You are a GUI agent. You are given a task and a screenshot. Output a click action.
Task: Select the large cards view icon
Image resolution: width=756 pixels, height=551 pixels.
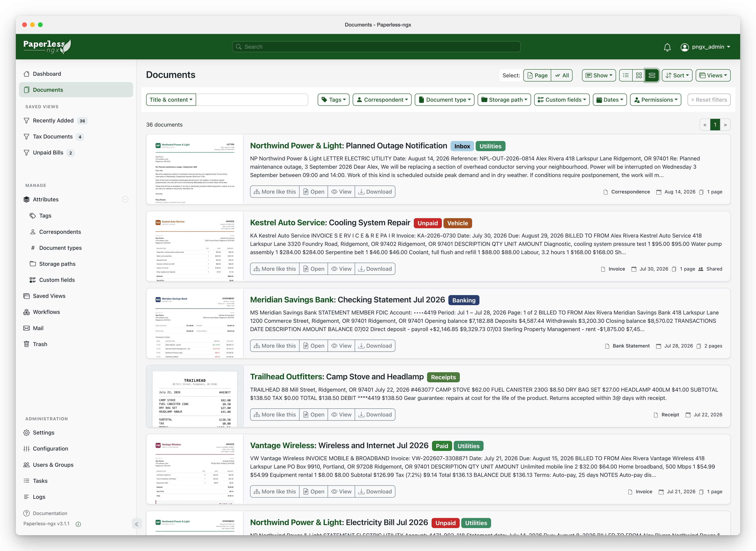[x=652, y=75]
